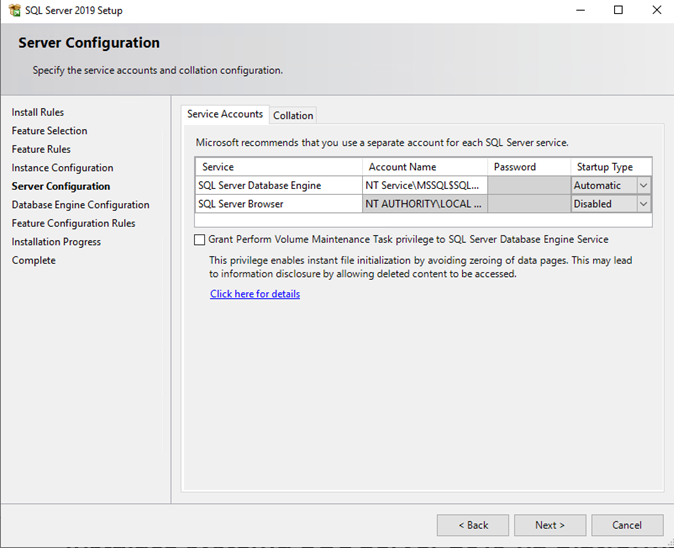
Task: Click Instance Configuration step in sidebar
Action: [x=62, y=168]
